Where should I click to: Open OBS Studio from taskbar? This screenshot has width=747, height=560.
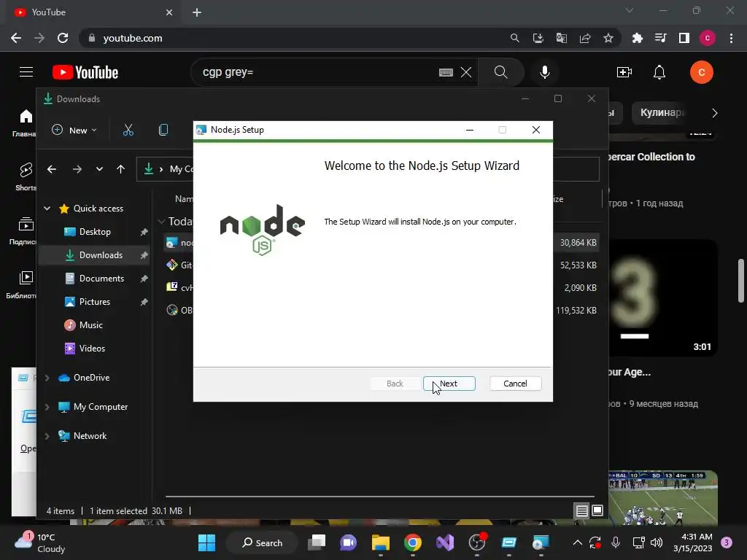coord(477,542)
